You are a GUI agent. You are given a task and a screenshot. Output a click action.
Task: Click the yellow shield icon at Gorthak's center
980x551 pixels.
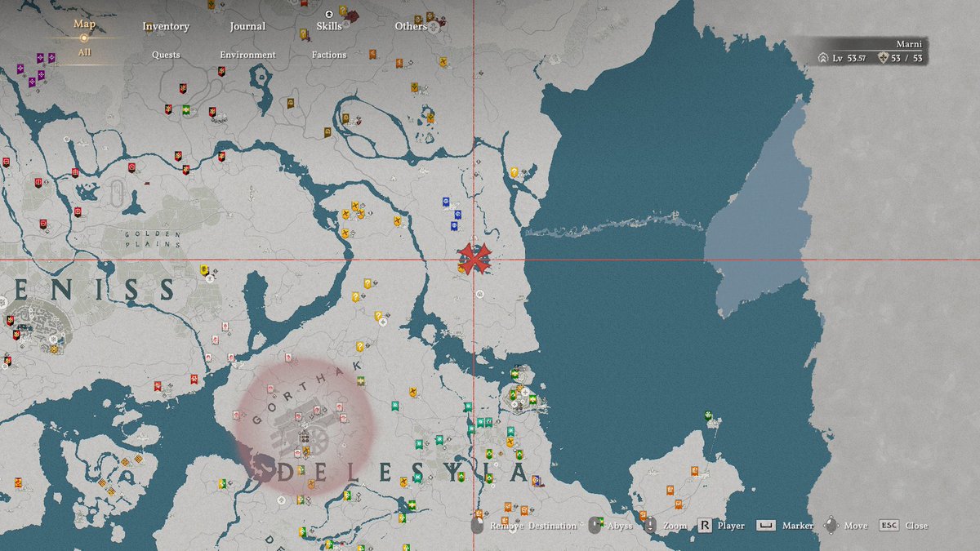pos(305,449)
